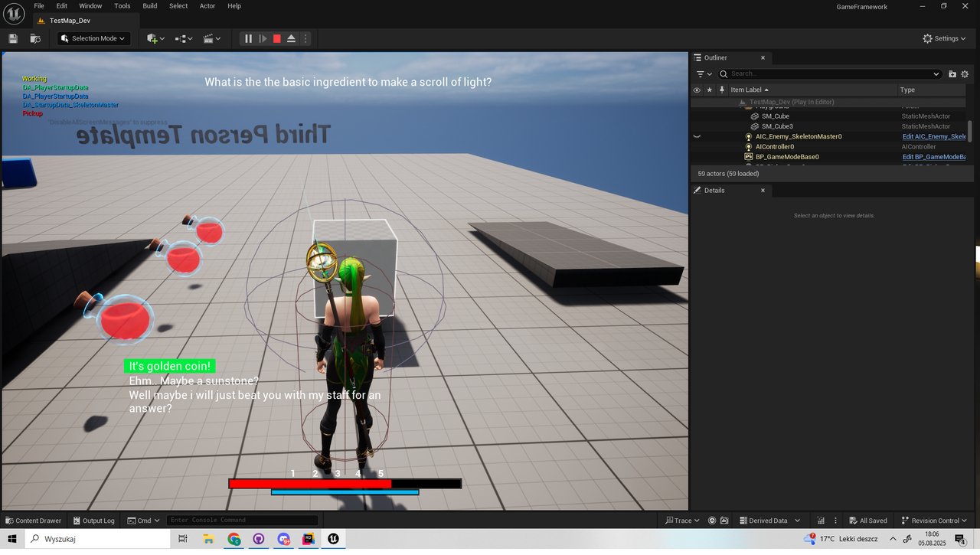The height and width of the screenshot is (555, 980).
Task: Create a new folder in the Outliner
Action: (x=952, y=73)
